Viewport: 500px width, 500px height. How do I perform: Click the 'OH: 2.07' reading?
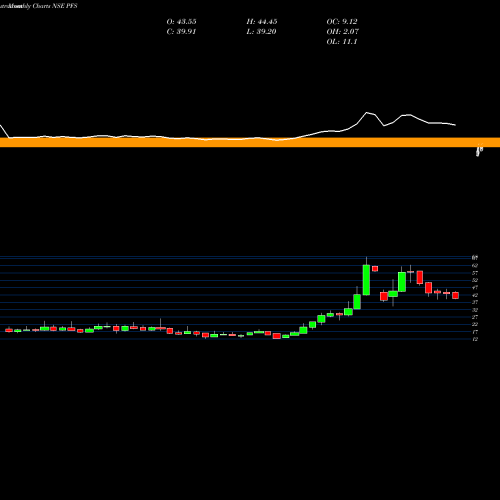(343, 32)
